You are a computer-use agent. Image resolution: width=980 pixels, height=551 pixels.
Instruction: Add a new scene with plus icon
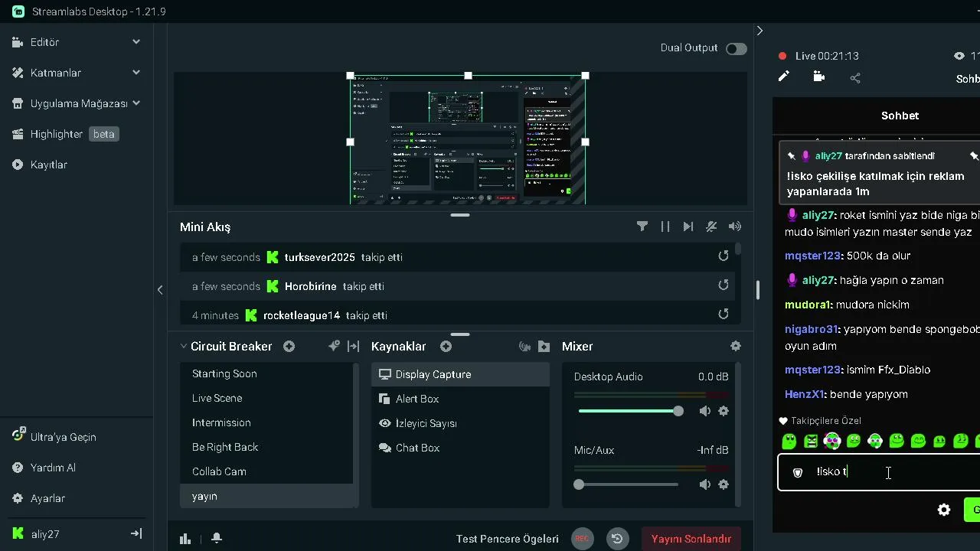pyautogui.click(x=289, y=347)
